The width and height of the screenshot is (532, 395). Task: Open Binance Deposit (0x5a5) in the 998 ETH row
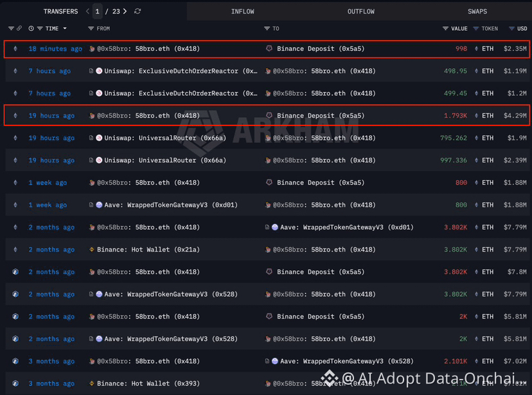tap(321, 49)
